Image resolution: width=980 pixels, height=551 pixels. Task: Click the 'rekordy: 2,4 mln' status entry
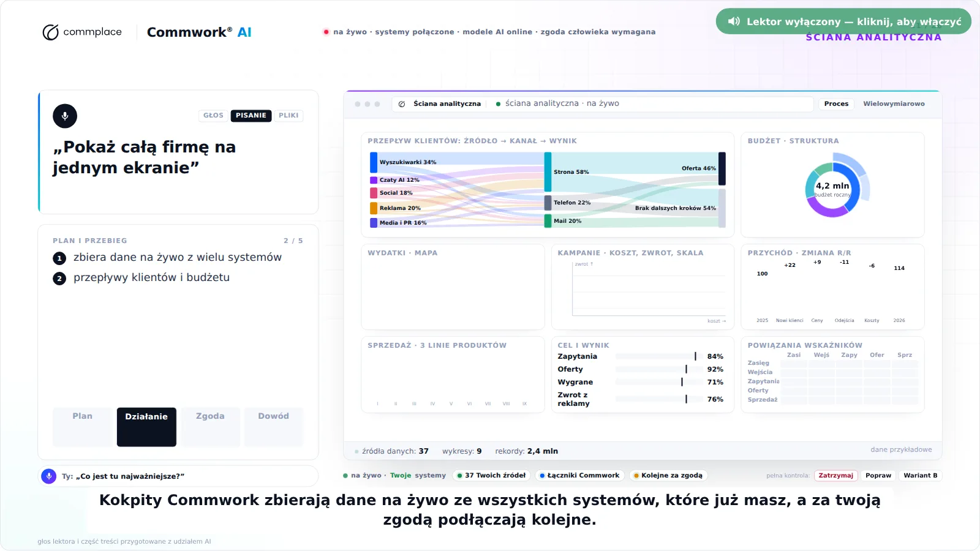tap(527, 451)
